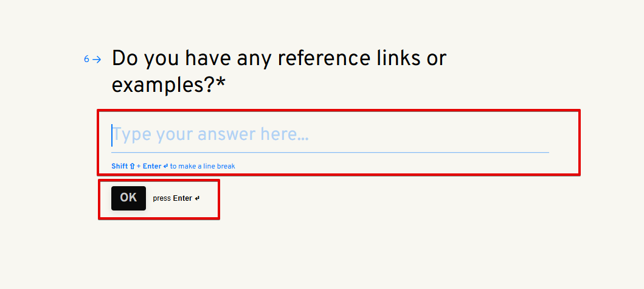
Task: Click the return symbol after 'press Enter'
Action: [x=197, y=198]
